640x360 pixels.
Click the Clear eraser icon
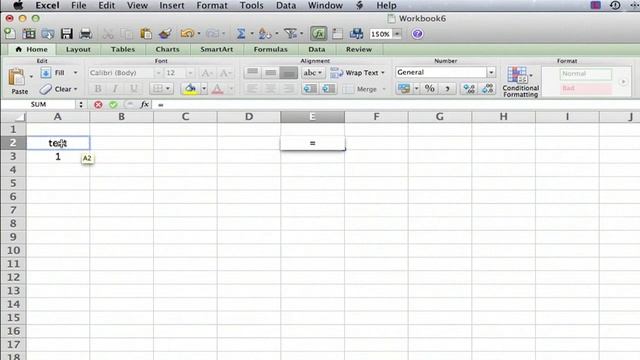point(46,89)
